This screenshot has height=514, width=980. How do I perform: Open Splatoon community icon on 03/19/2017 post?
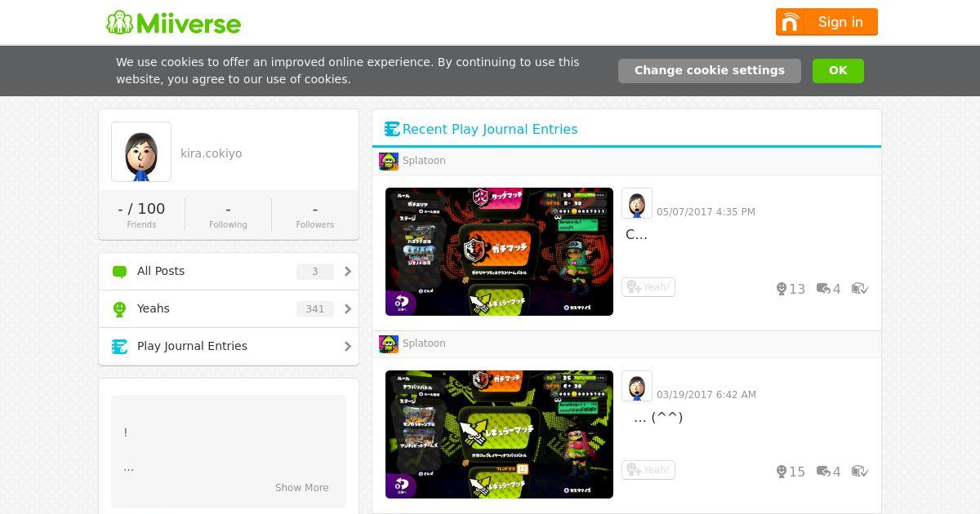point(389,343)
